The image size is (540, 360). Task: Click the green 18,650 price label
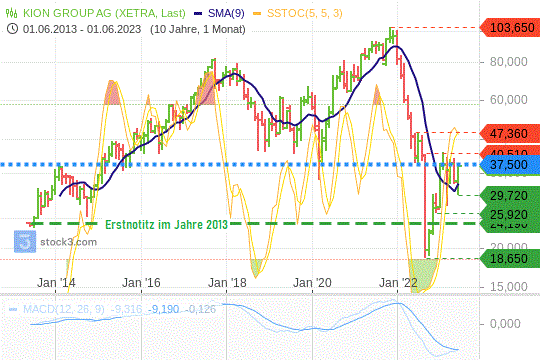pyautogui.click(x=510, y=258)
